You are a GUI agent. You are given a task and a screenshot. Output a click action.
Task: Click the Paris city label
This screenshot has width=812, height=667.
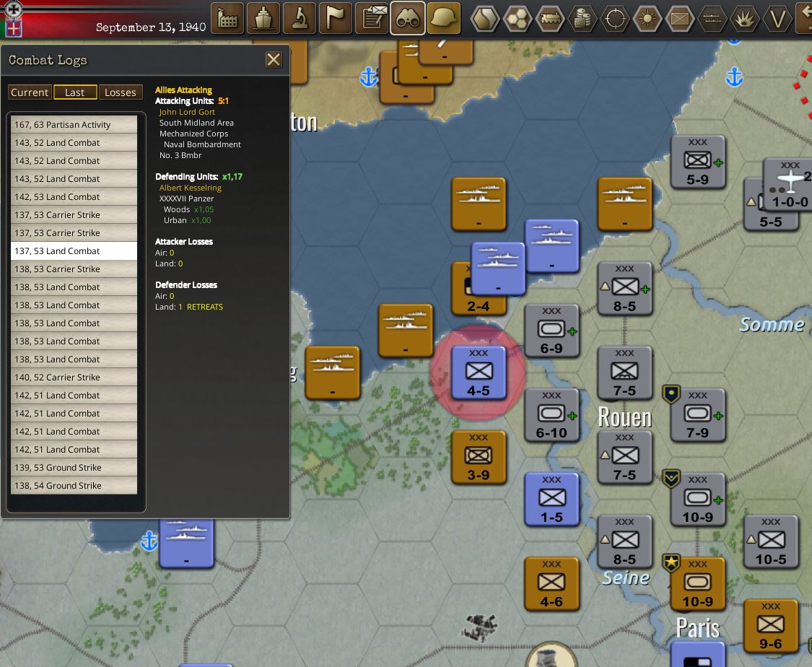697,628
